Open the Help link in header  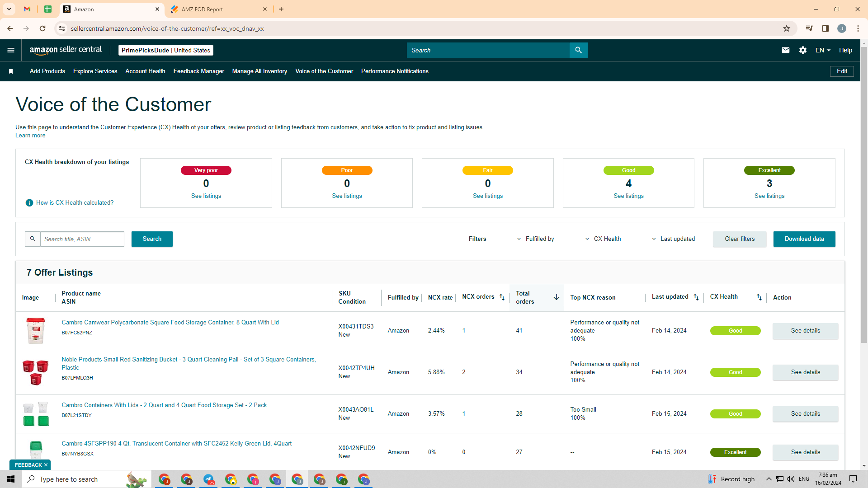(x=845, y=50)
